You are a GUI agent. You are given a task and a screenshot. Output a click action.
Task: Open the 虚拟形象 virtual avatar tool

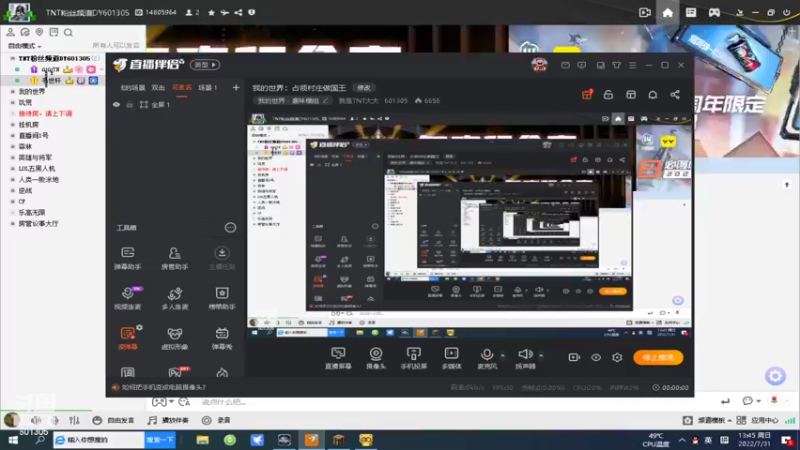point(174,338)
